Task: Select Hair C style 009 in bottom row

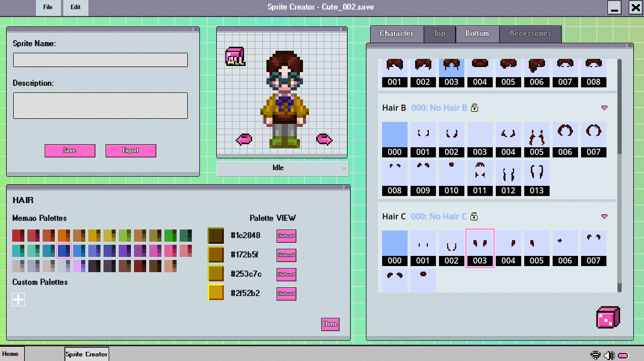Action: 423,281
